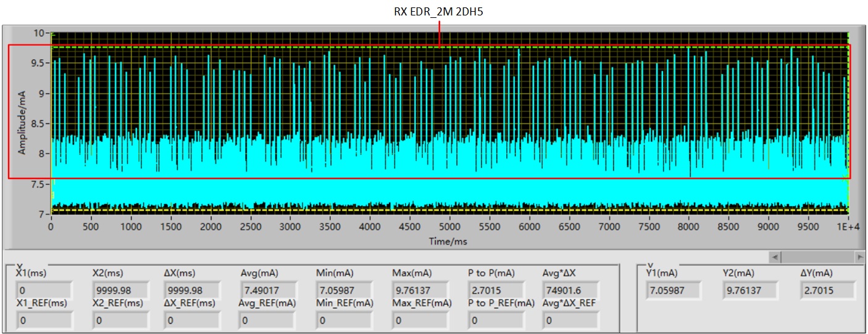
Task: Click the horizontal scrollbar left arrow
Action: [x=775, y=256]
